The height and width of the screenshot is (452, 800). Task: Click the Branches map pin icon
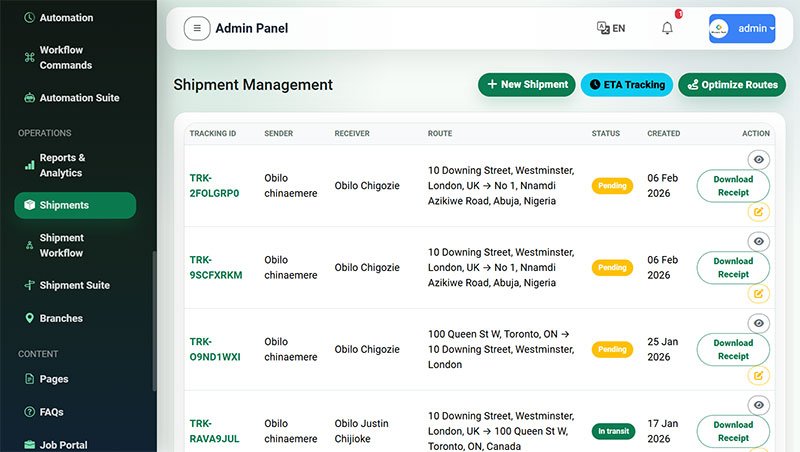(x=30, y=318)
